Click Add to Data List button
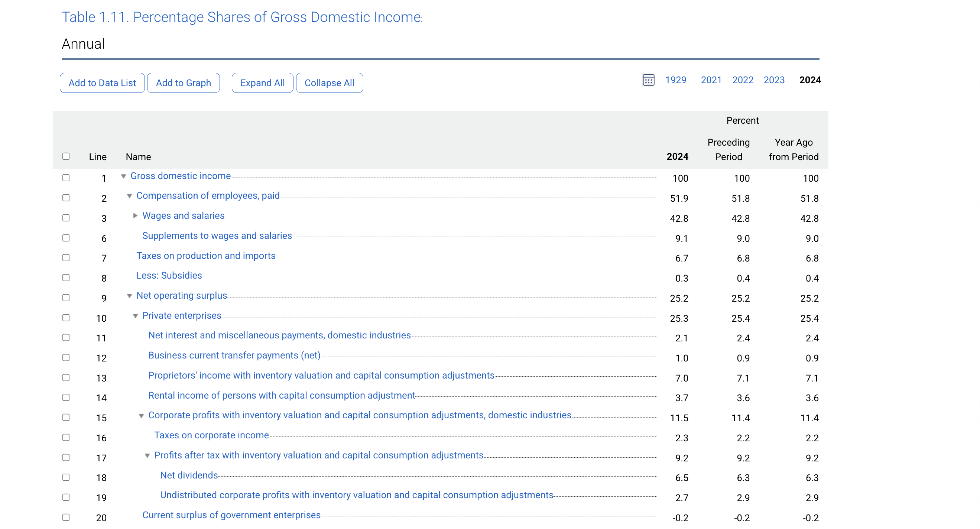Screen dimensions: 980x529 [x=102, y=83]
